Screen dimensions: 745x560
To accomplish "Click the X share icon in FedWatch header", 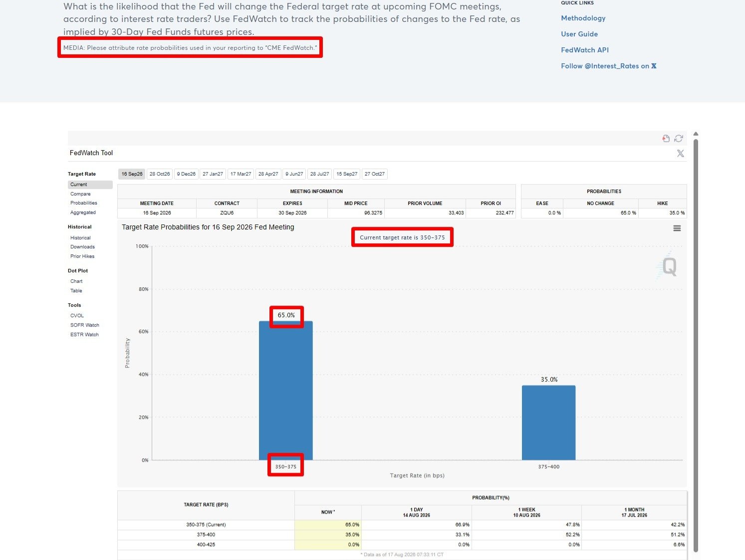I will click(681, 154).
